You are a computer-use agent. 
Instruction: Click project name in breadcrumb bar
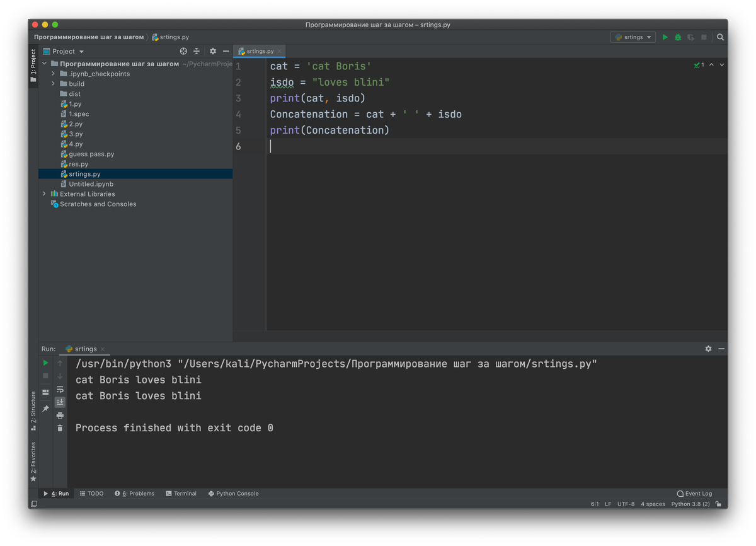click(x=89, y=37)
